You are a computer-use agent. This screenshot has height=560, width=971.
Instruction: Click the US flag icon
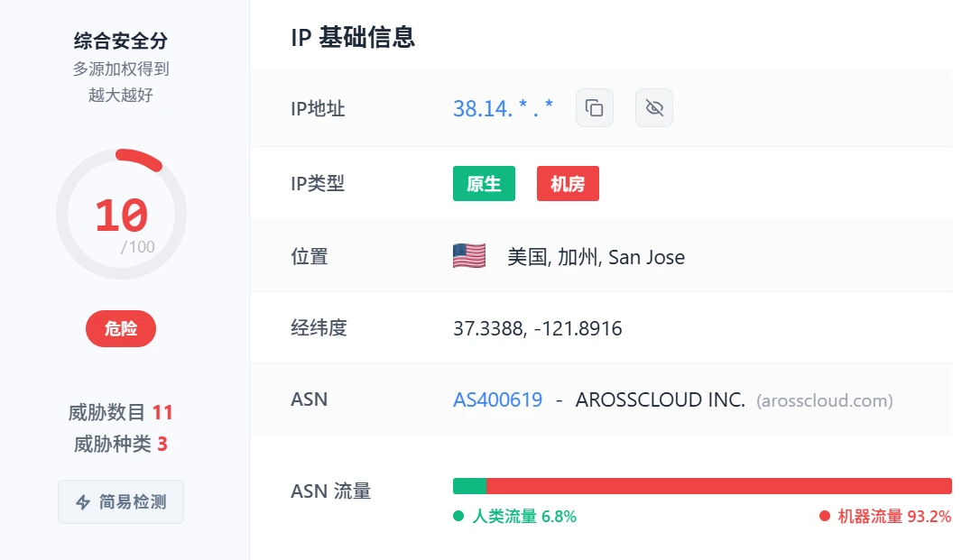(x=469, y=256)
